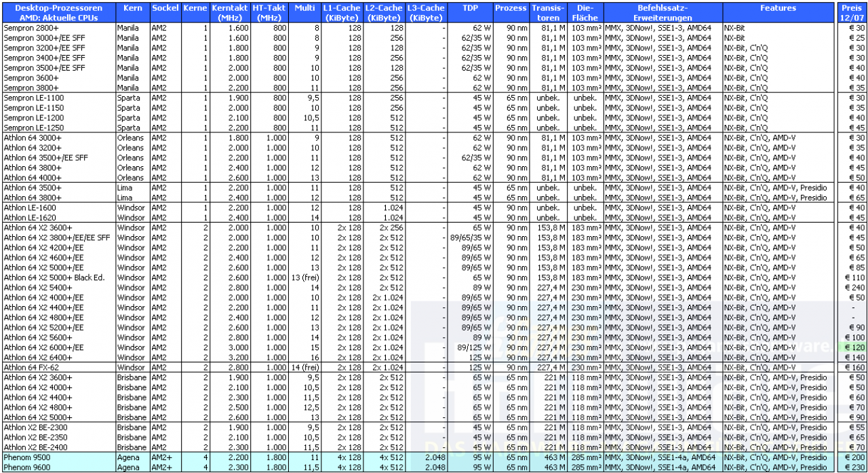Viewport: 868px width, 473px height.
Task: Select the 'Transistoren' column header
Action: click(548, 13)
